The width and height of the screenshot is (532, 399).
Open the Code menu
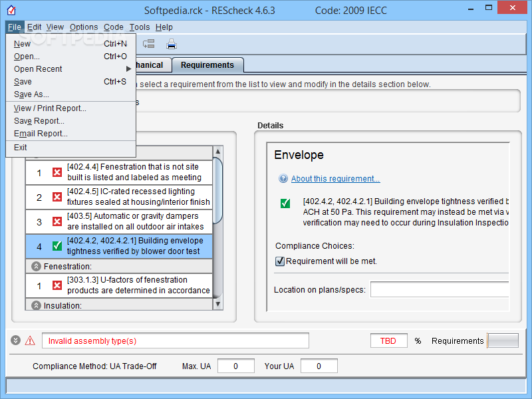[x=113, y=27]
